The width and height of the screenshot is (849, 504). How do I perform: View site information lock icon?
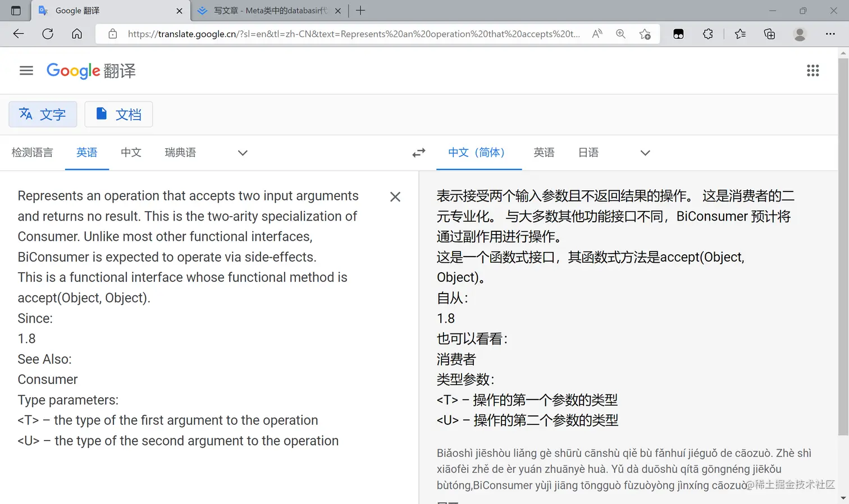point(113,34)
